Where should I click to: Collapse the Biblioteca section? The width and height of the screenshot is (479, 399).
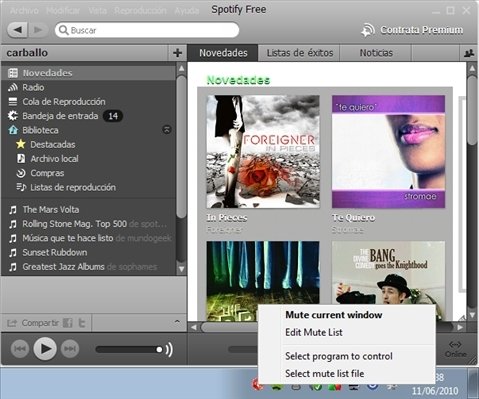(x=167, y=130)
